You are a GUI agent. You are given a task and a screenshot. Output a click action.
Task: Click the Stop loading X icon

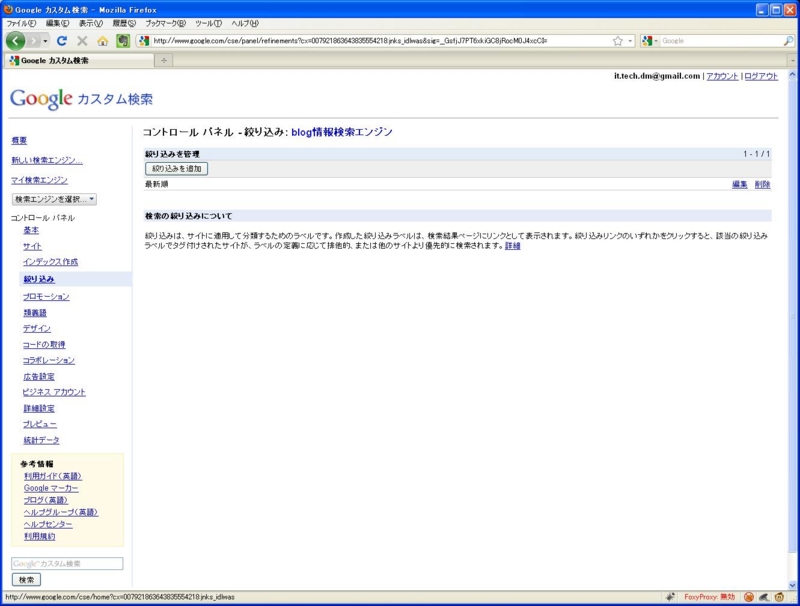click(x=82, y=41)
